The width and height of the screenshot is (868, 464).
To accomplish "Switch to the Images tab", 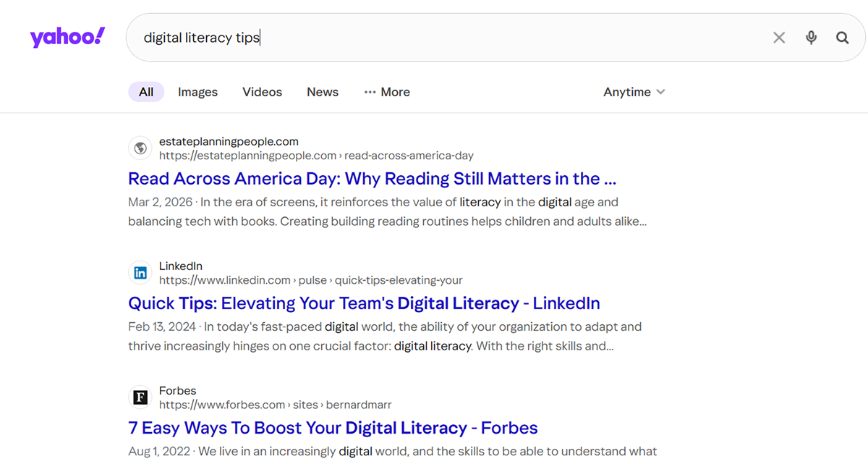I will point(197,92).
